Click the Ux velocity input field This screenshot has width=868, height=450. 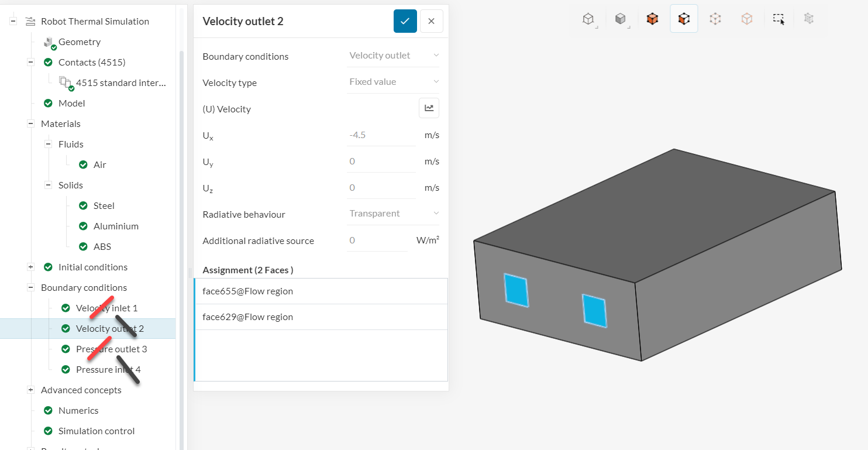(x=381, y=135)
